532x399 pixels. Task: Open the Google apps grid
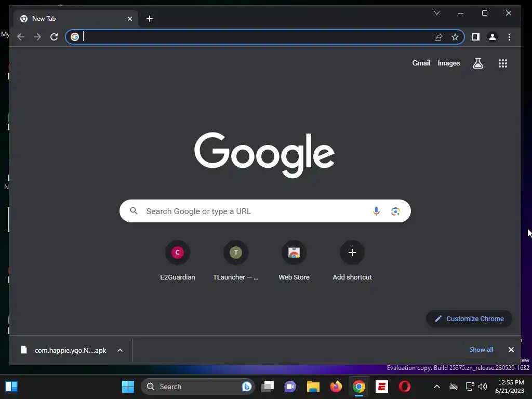pos(503,63)
